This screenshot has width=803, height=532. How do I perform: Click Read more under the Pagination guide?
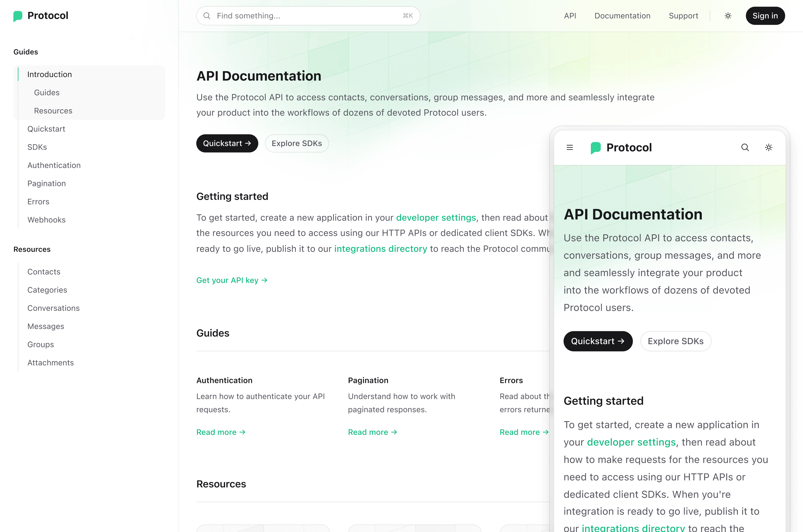click(372, 432)
